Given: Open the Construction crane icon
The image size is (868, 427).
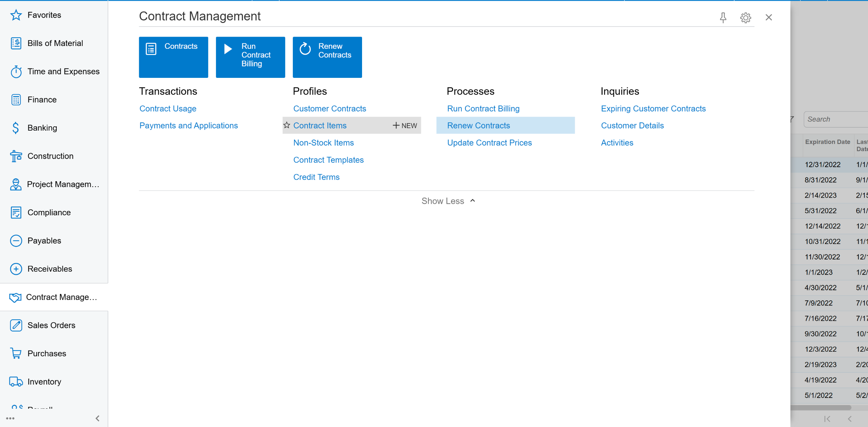Looking at the screenshot, I should coord(16,156).
